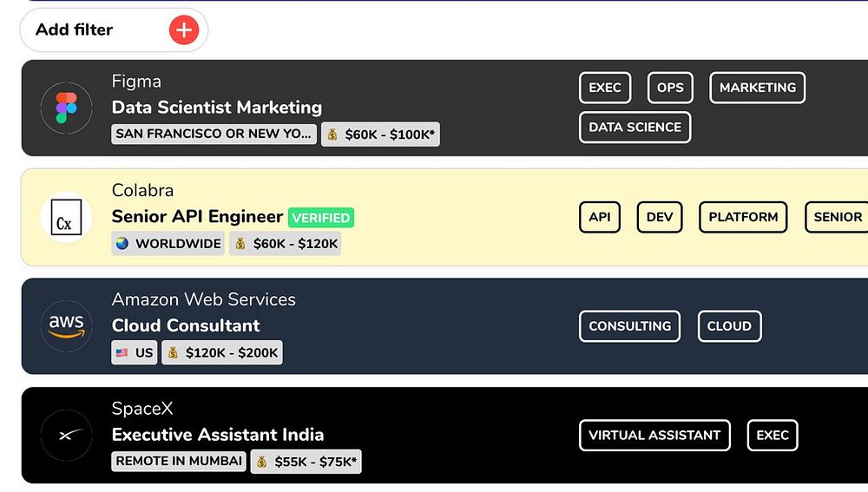Click the $120K - $200K salary badge

coord(222,352)
